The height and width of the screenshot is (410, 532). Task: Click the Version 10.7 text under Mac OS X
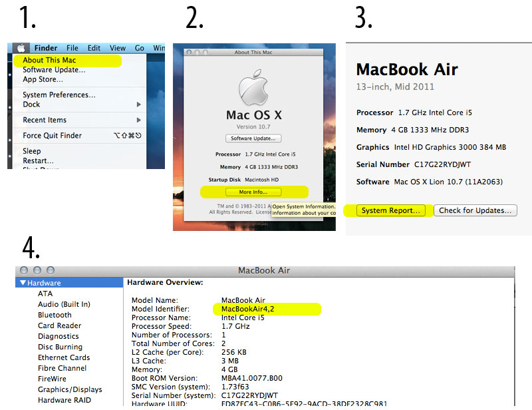253,126
